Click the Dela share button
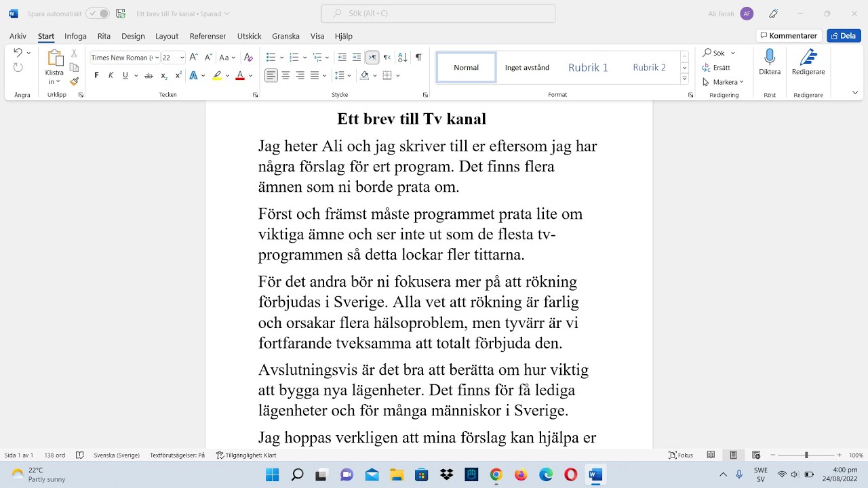The height and width of the screenshot is (488, 868). (844, 36)
